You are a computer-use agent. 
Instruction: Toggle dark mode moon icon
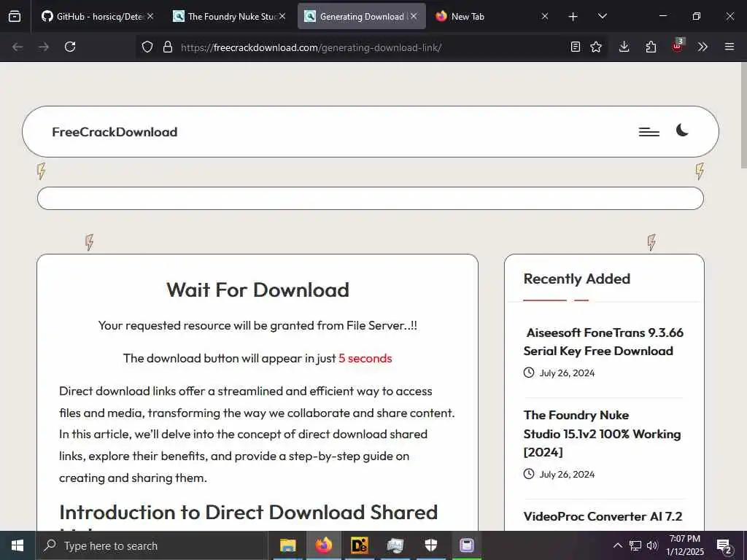682,130
